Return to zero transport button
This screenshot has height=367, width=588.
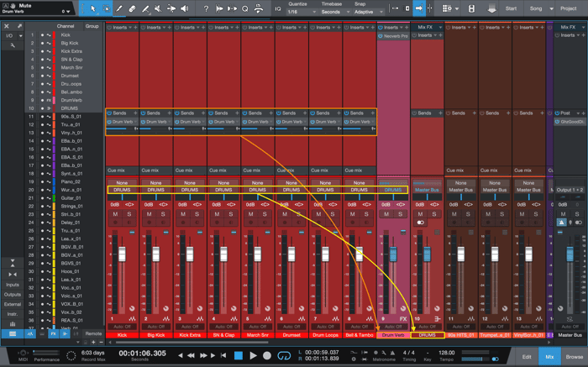click(x=223, y=355)
